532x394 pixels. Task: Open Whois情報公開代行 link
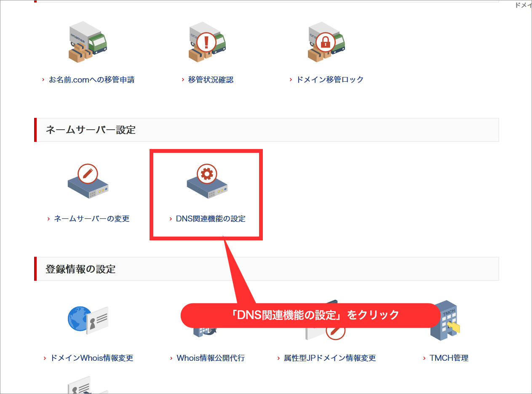tap(211, 358)
